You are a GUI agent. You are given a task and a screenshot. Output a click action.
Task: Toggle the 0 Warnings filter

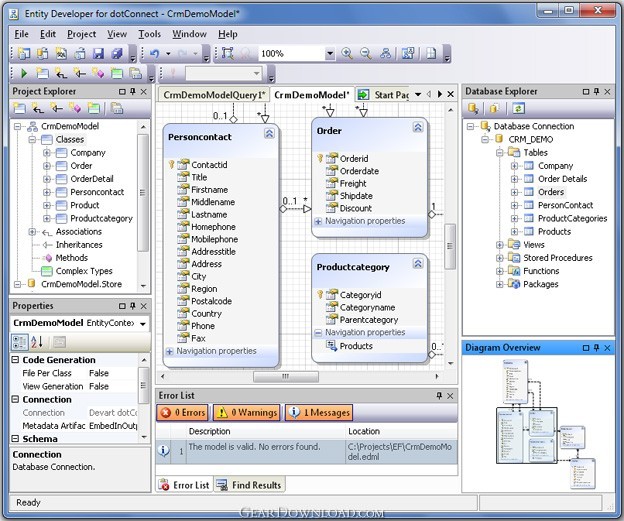pyautogui.click(x=247, y=413)
